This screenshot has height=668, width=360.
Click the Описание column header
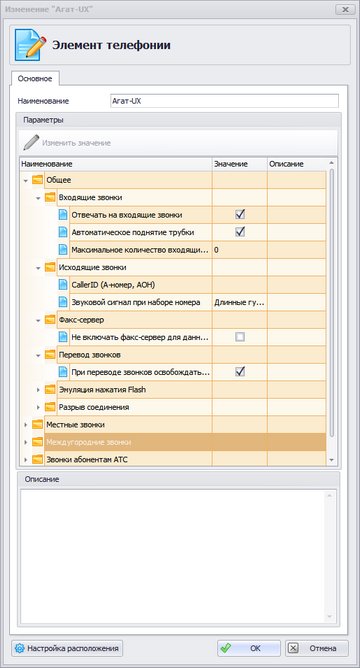coord(297,164)
